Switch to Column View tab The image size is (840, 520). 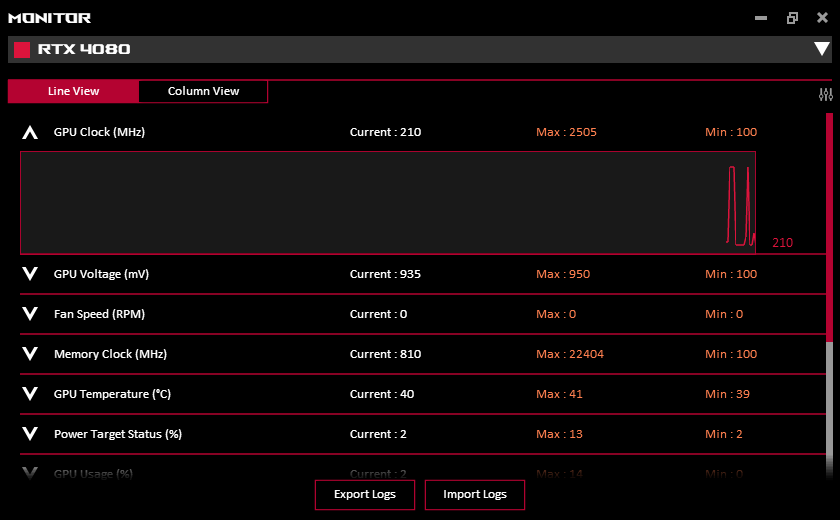tap(203, 91)
